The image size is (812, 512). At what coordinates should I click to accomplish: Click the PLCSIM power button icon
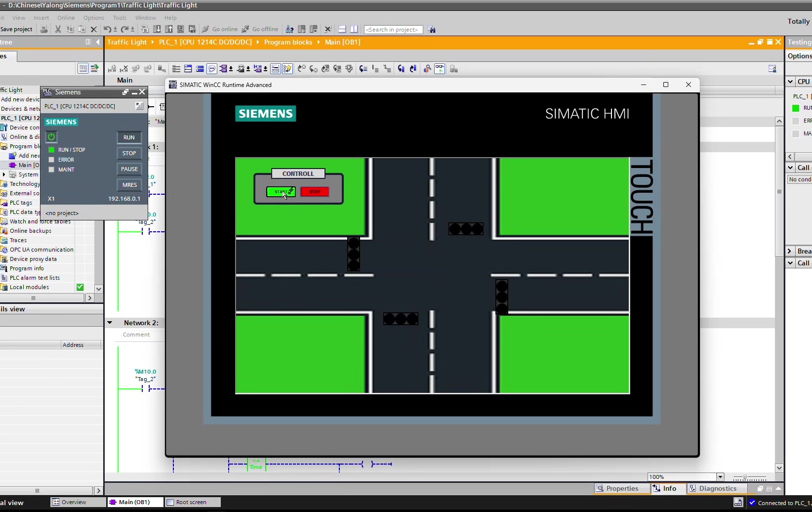click(x=51, y=137)
